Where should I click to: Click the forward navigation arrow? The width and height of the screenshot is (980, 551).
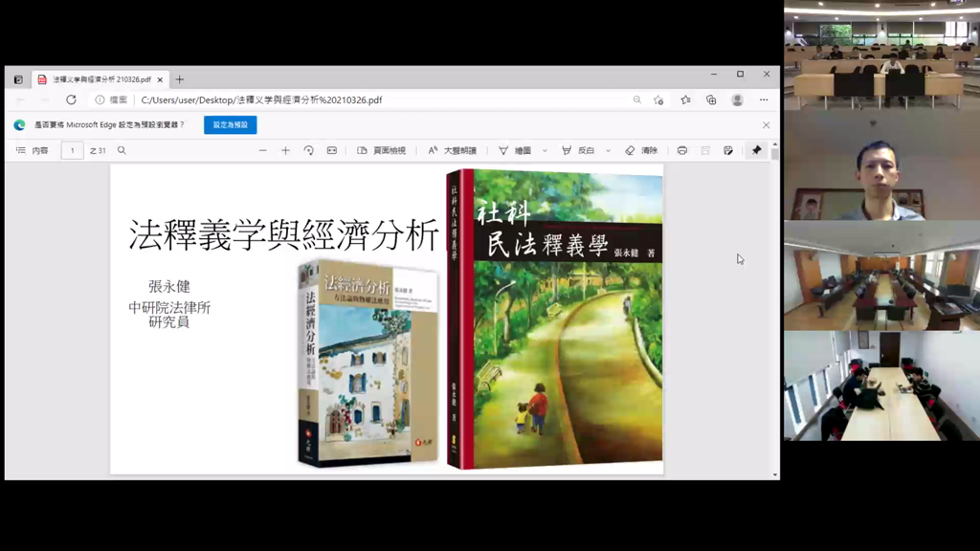(45, 99)
